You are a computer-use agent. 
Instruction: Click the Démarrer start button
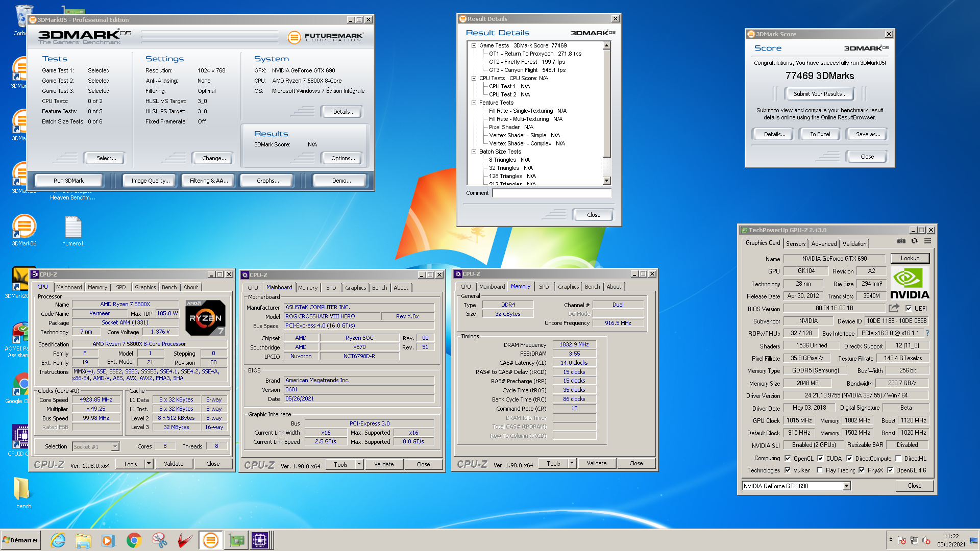20,540
